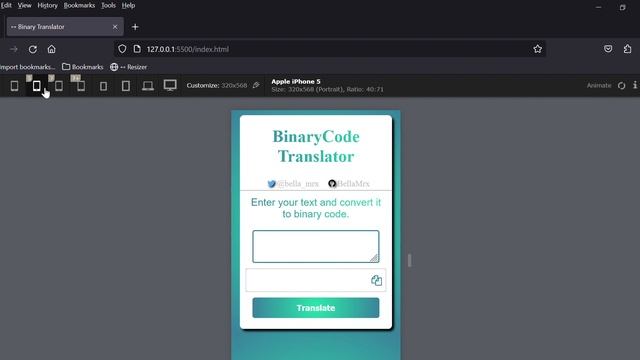Open the View menu
640x360 pixels.
point(24,5)
